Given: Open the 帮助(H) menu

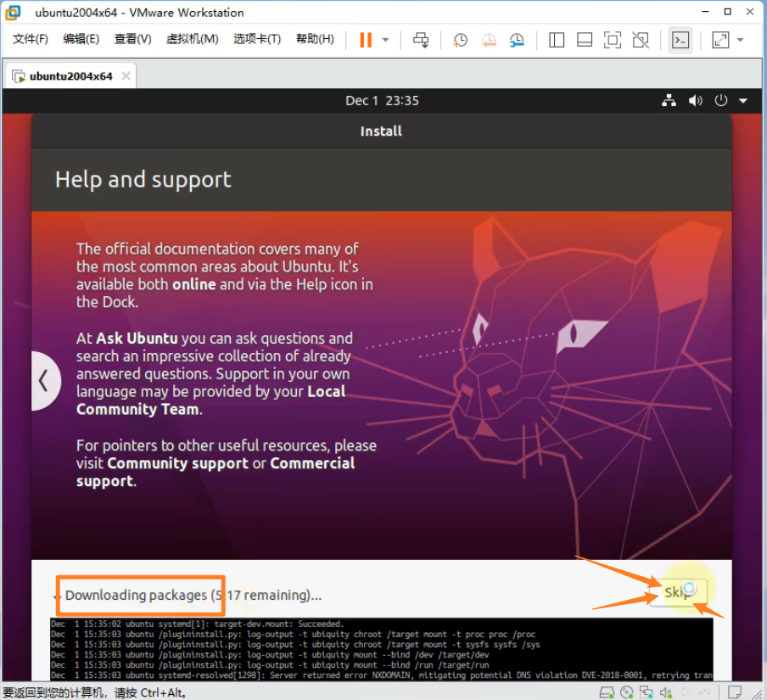Looking at the screenshot, I should (x=315, y=39).
